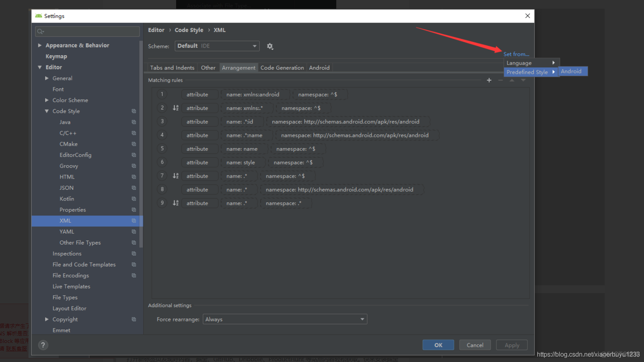Open the Force rearrange Always dropdown

285,319
